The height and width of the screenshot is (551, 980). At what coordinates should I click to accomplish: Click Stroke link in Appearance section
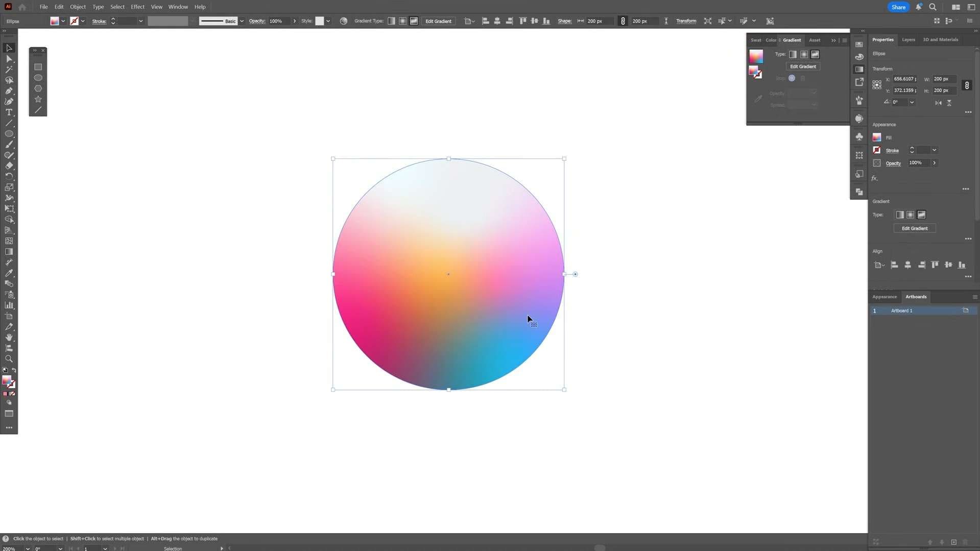pyautogui.click(x=892, y=151)
